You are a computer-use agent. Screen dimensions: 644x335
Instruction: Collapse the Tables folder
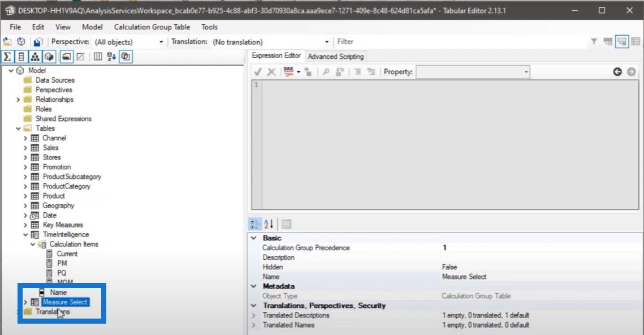point(18,128)
